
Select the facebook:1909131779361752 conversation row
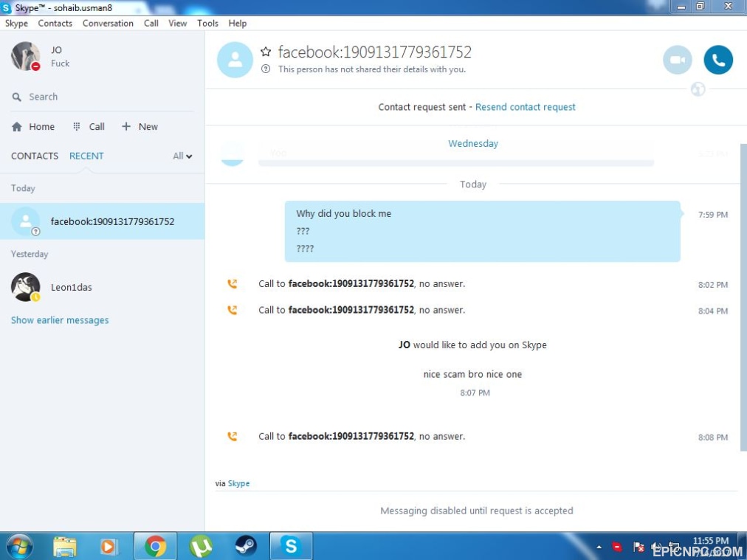pos(103,221)
